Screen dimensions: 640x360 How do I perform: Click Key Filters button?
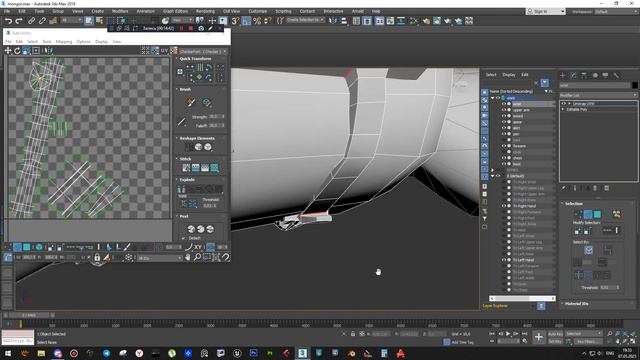point(589,341)
